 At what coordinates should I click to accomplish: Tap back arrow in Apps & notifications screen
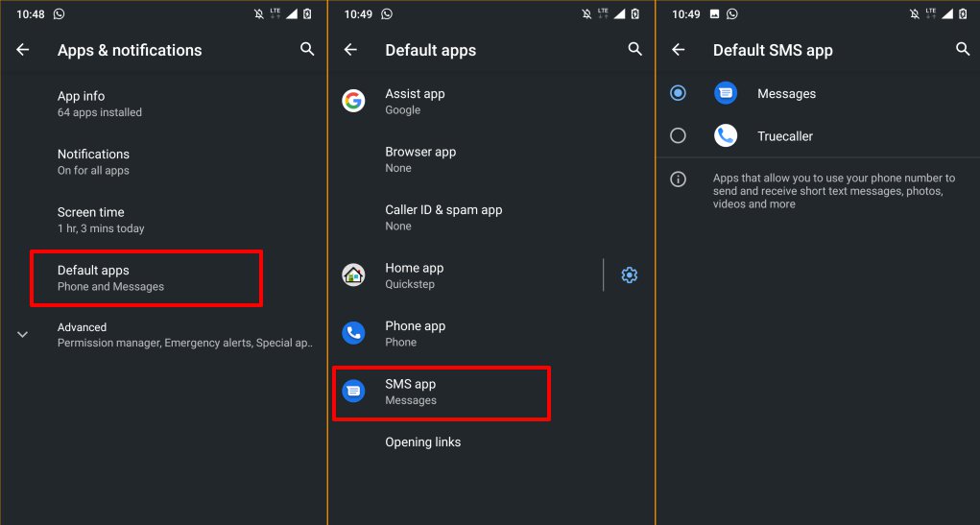pos(23,50)
